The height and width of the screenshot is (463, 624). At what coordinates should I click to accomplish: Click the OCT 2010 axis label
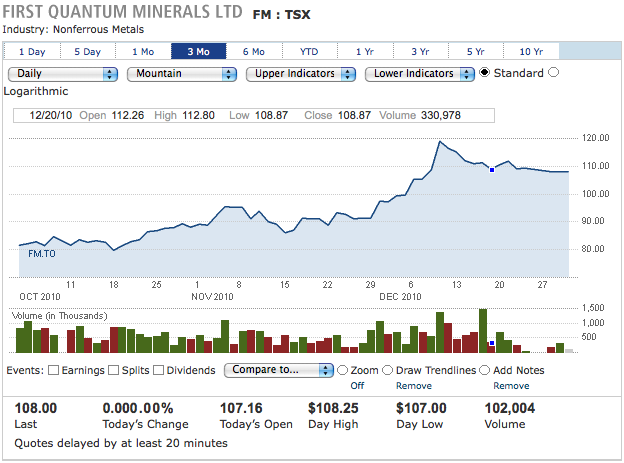40,297
